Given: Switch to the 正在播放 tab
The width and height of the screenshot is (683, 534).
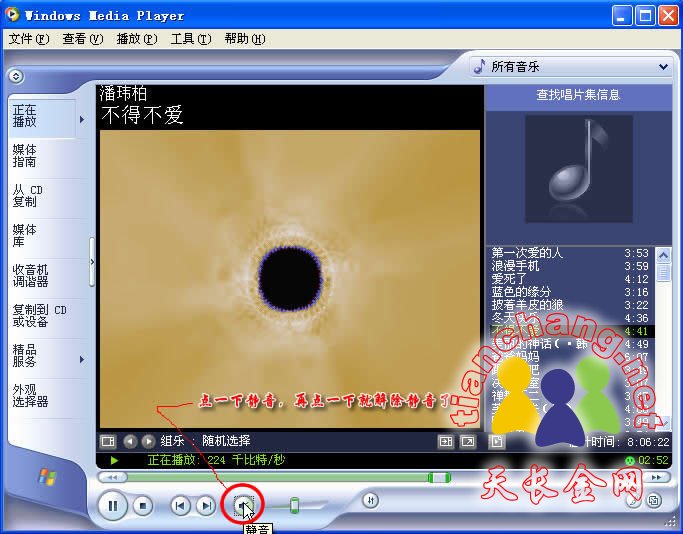Looking at the screenshot, I should pyautogui.click(x=42, y=116).
